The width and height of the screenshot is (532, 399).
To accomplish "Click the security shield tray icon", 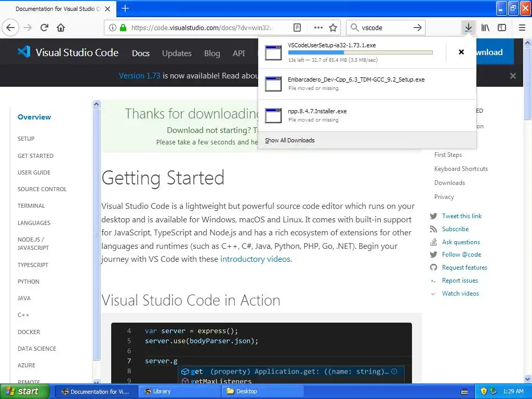I will tap(484, 392).
